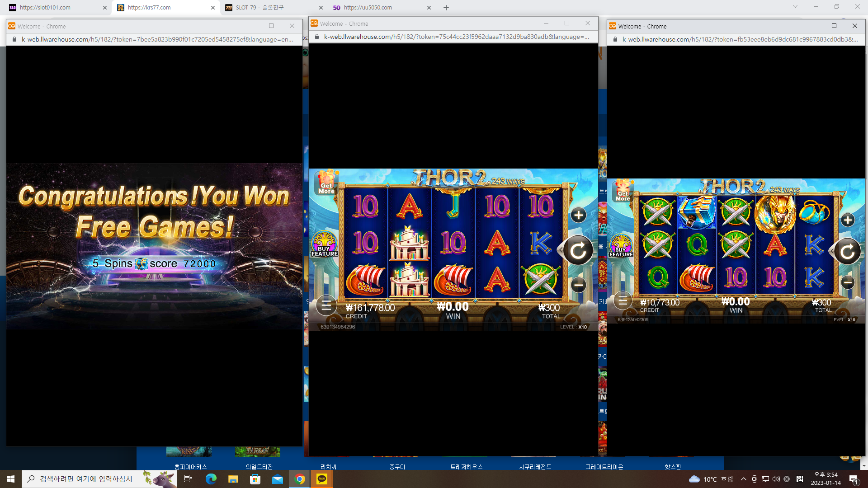Viewport: 868px width, 488px height.
Task: Open Task View from the taskbar
Action: (188, 479)
